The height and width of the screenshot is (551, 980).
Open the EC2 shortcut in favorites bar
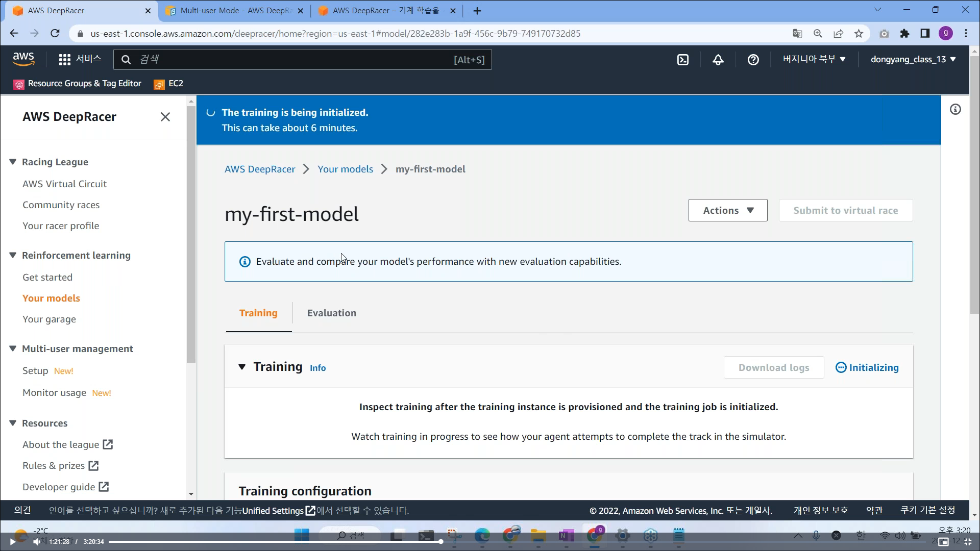169,84
